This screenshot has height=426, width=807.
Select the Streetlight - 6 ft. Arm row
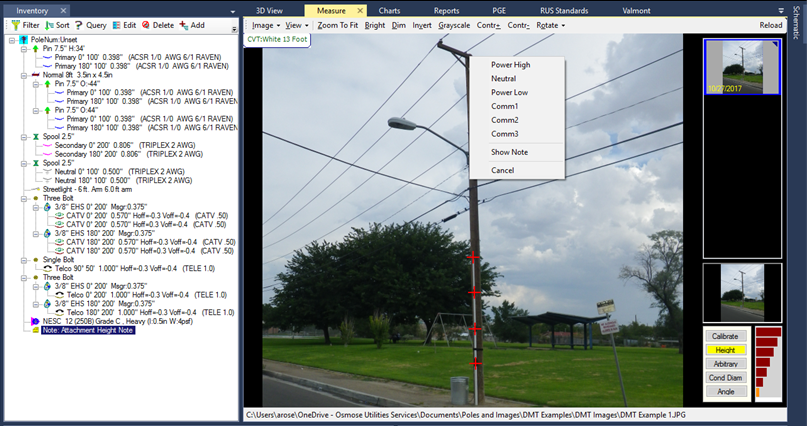coord(87,189)
